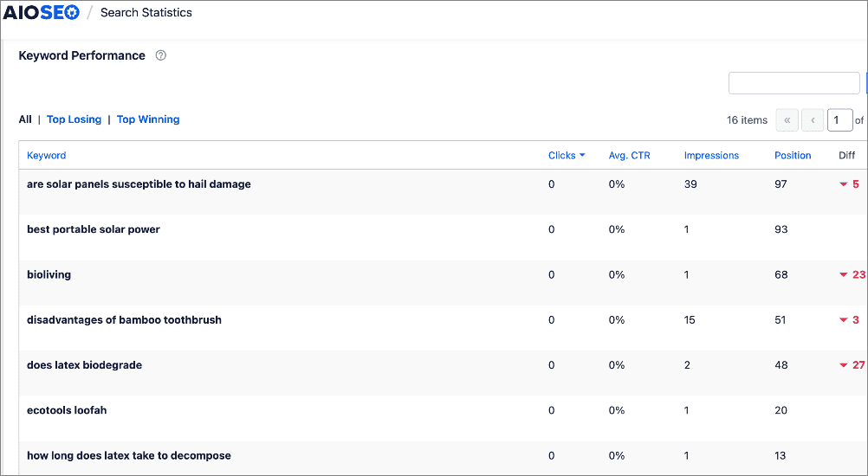The image size is (868, 476).
Task: Go to previous page button
Action: pyautogui.click(x=812, y=120)
